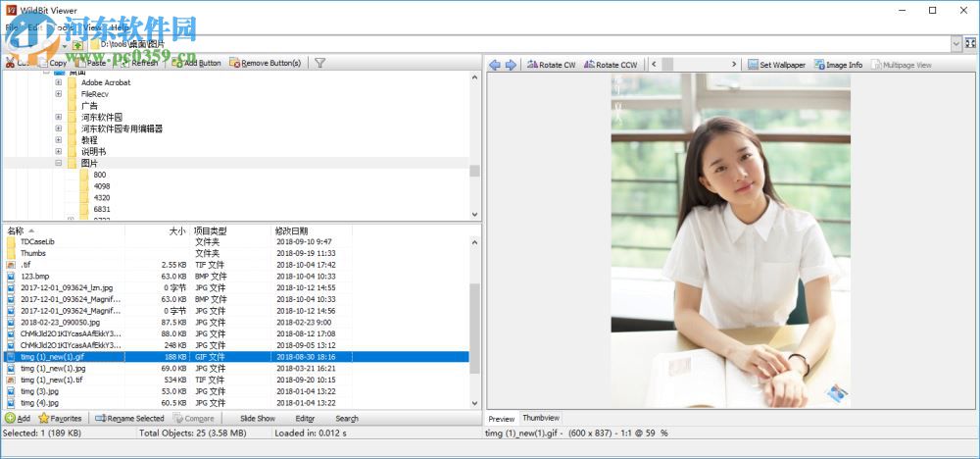Screen dimensions: 980x459
Task: Expand the Adobe Acrobat folder
Action: [58, 82]
